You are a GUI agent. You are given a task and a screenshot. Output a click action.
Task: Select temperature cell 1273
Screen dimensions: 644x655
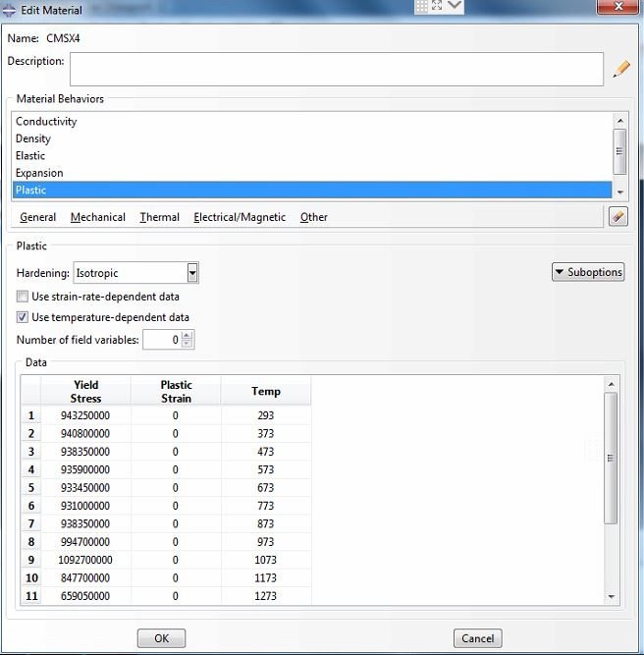tap(266, 596)
